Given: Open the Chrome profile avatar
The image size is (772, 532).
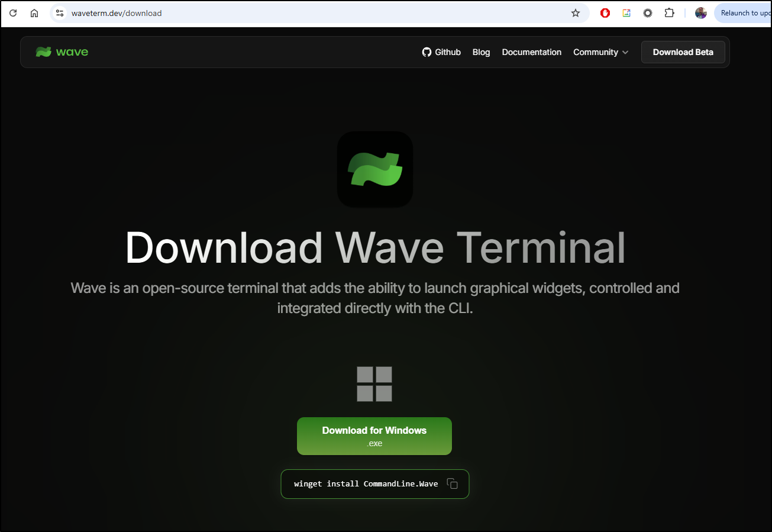Looking at the screenshot, I should [x=701, y=13].
